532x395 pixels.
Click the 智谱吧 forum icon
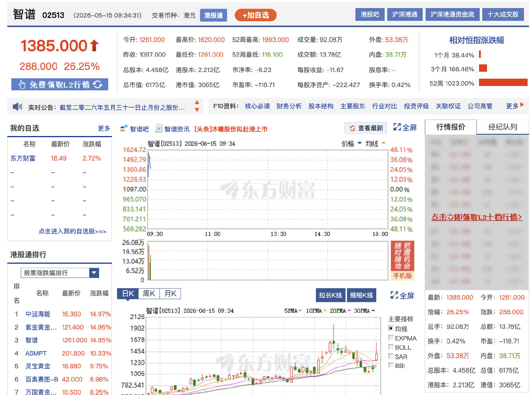point(123,129)
